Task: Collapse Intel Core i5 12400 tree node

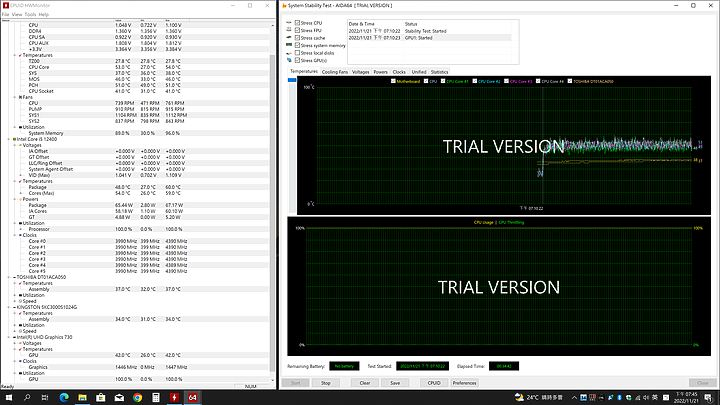Action: click(9, 139)
